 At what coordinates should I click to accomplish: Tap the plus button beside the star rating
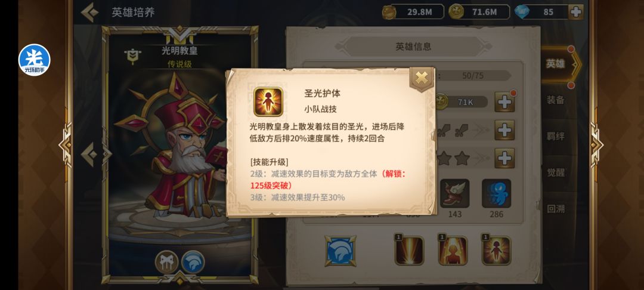504,158
